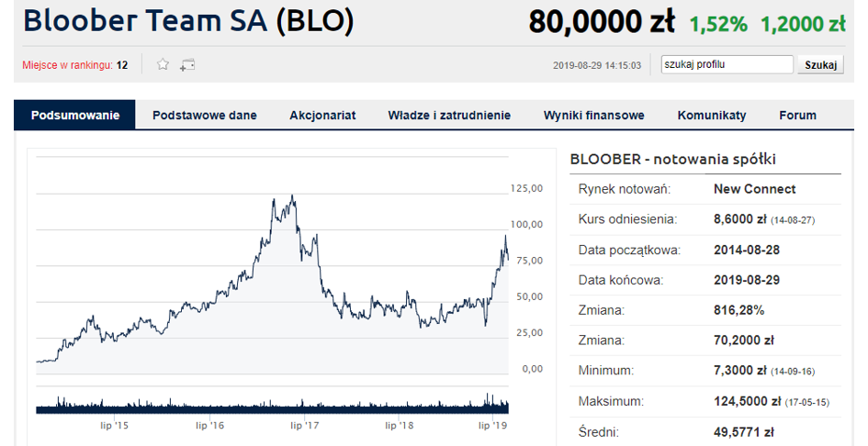Click the lip '16 axis label
Viewport: 868px width, 446px height.
coord(209,426)
